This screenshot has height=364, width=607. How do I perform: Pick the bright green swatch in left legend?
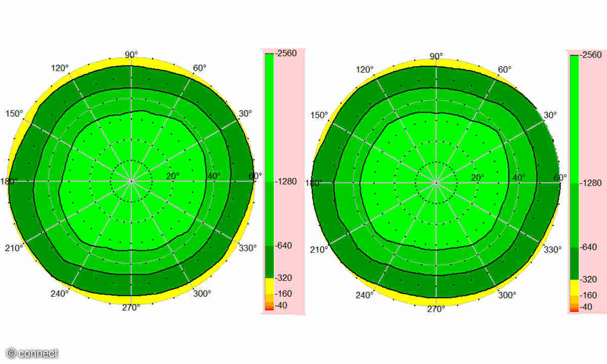pyautogui.click(x=269, y=116)
